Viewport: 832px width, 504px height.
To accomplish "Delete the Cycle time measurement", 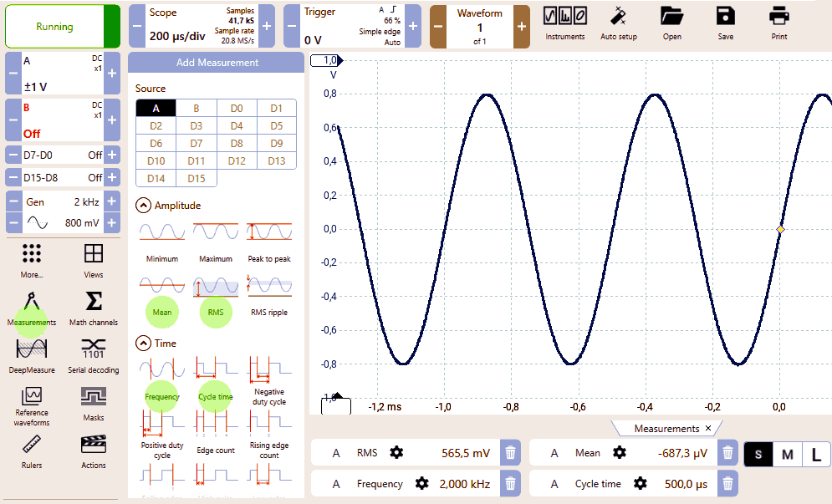I will (x=727, y=483).
